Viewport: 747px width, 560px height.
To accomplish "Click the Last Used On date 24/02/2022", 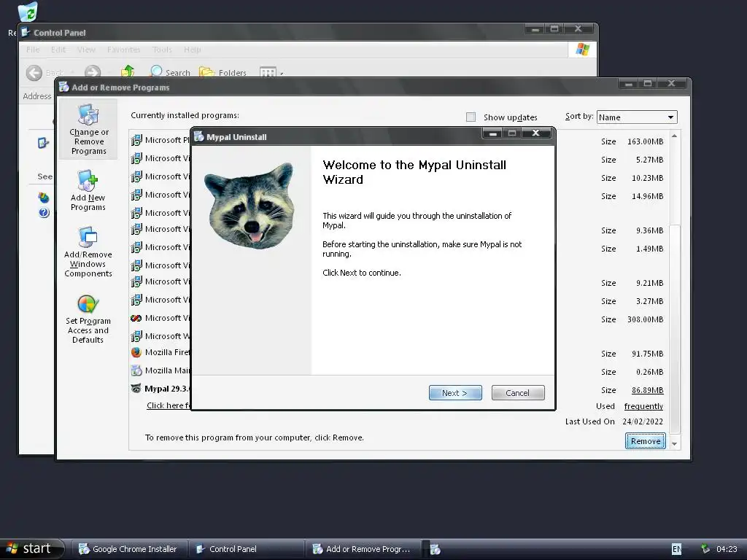I will pyautogui.click(x=643, y=421).
